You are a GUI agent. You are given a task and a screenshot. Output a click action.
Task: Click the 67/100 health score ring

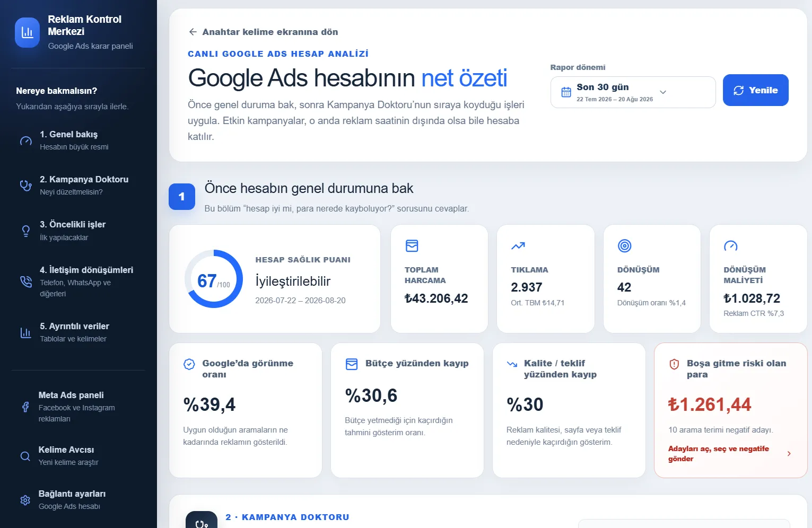(214, 279)
